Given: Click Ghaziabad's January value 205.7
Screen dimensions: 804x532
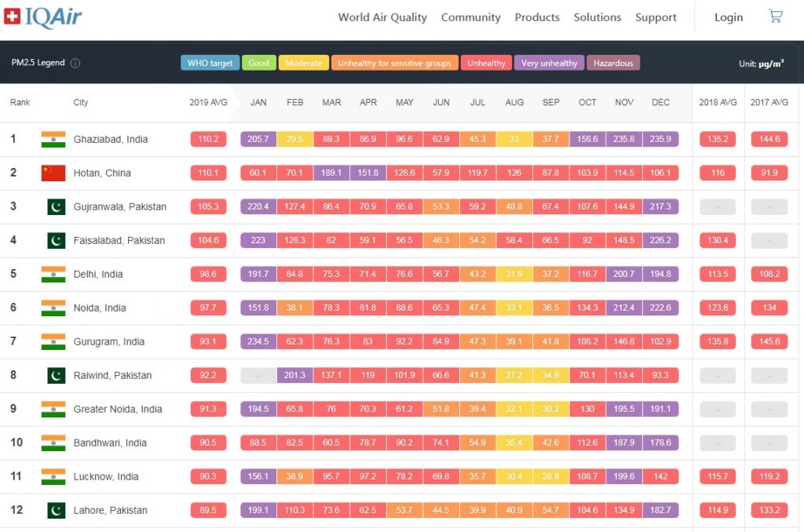Looking at the screenshot, I should tap(258, 139).
